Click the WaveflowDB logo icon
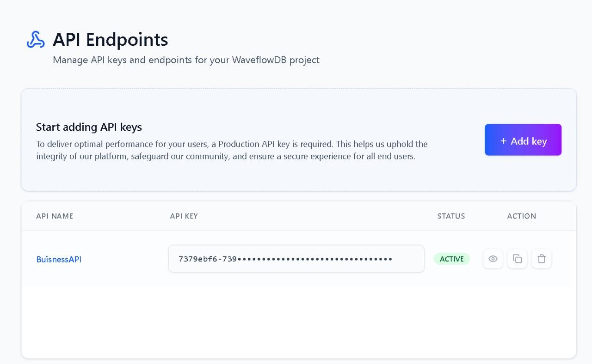Screen dimensions: 592x364 coord(36,40)
